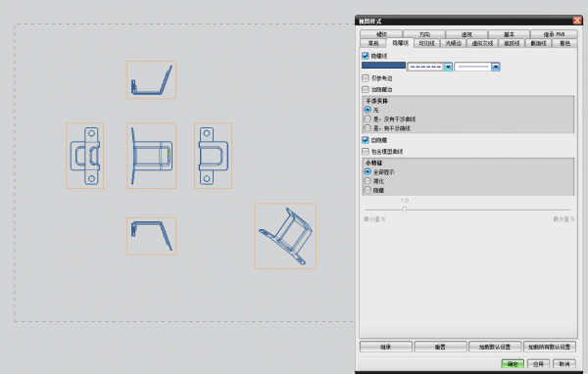The height and width of the screenshot is (374, 588).
Task: Select 全部显示 under 小特征
Action: click(367, 171)
